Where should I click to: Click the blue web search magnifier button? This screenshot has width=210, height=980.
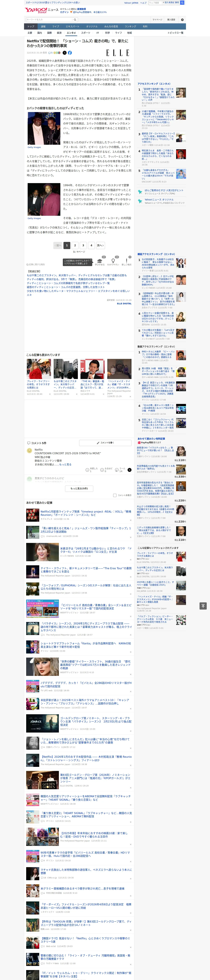182,3
